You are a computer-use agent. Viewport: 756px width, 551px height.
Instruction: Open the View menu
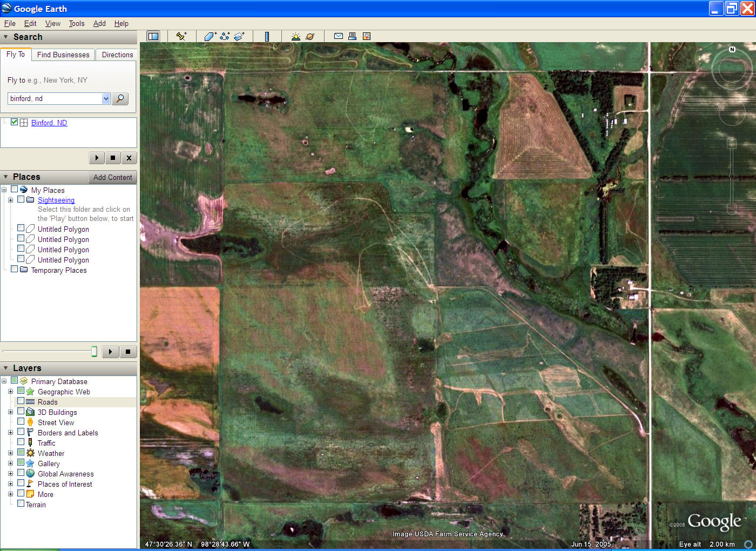pos(53,23)
